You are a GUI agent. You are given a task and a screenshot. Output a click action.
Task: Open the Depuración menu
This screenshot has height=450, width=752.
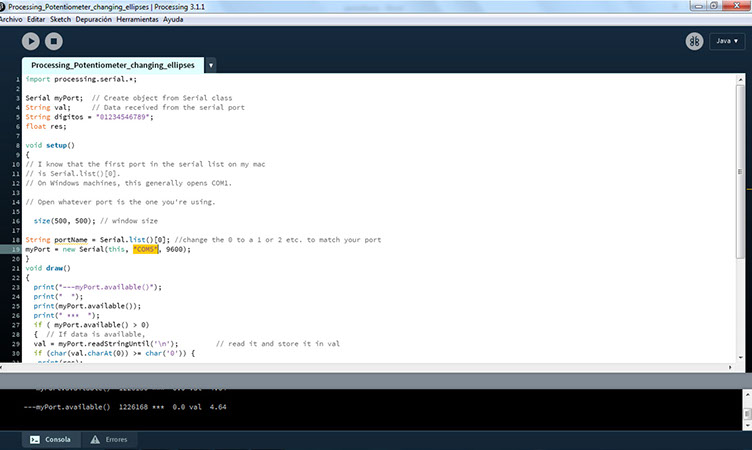click(94, 20)
